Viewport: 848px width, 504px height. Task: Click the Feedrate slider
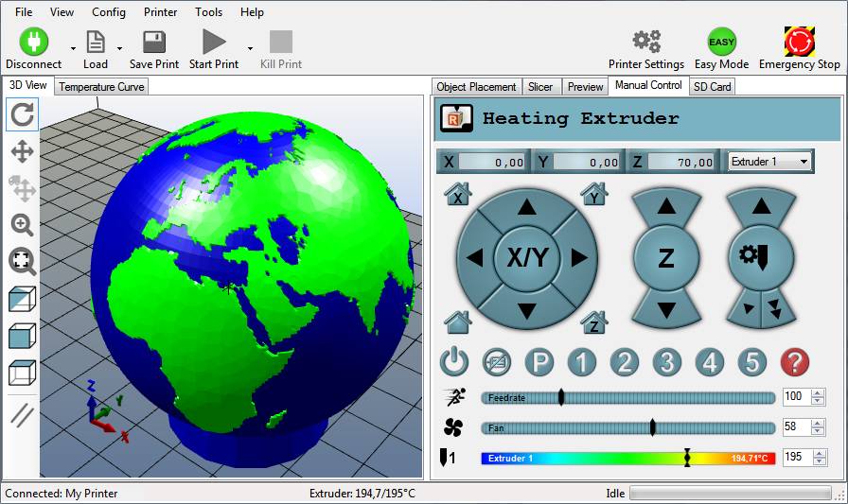(x=627, y=397)
